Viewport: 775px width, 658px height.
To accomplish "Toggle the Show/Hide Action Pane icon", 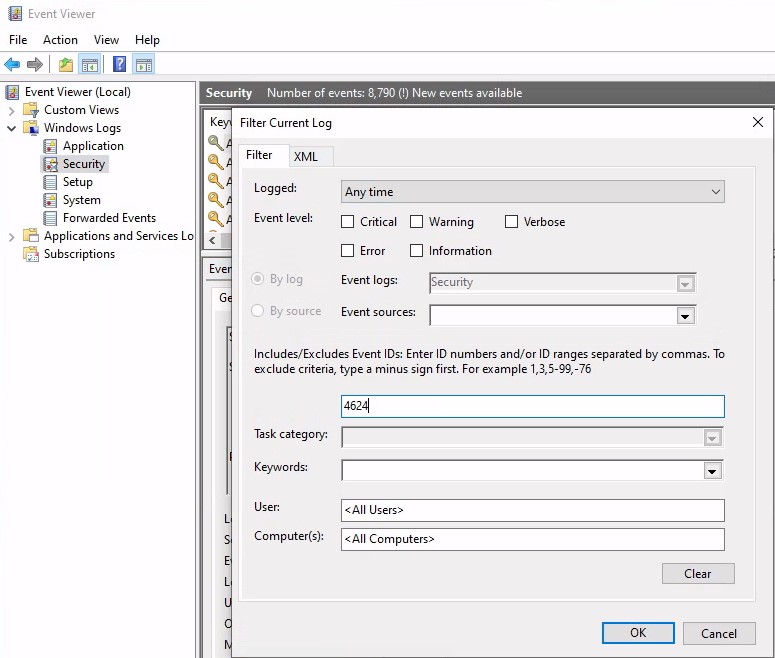I will (x=144, y=64).
